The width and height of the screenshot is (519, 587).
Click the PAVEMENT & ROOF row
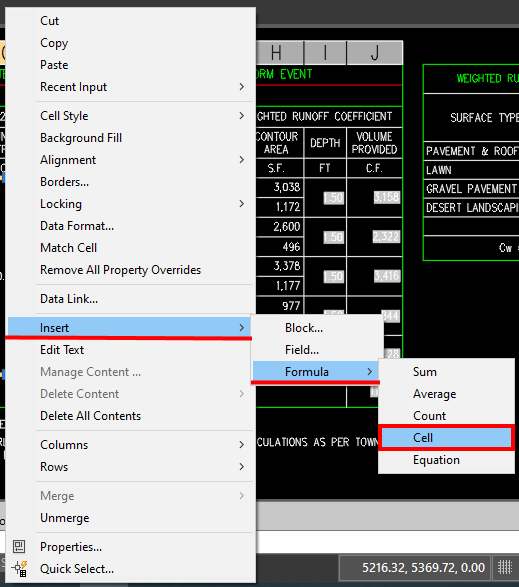click(x=471, y=151)
